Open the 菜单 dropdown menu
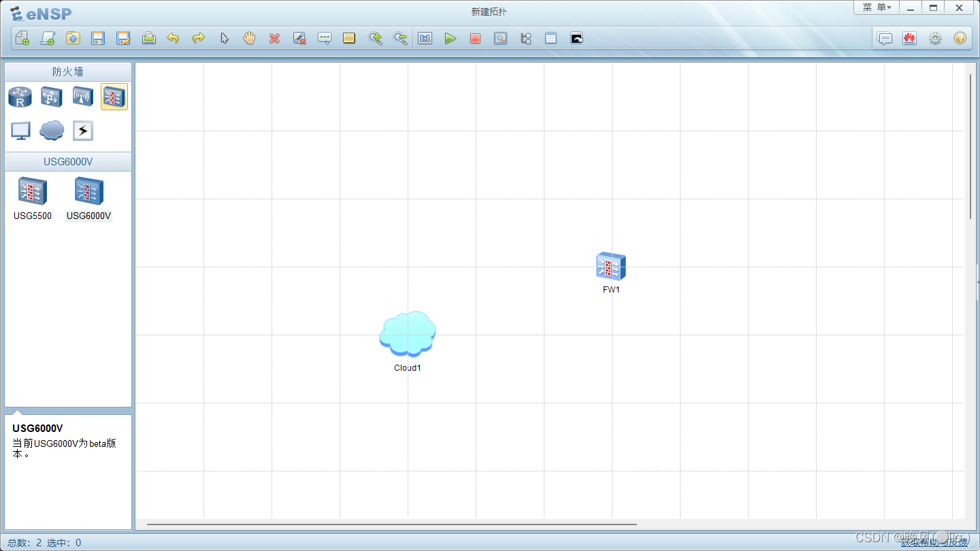Viewport: 980px width, 551px height. [877, 7]
